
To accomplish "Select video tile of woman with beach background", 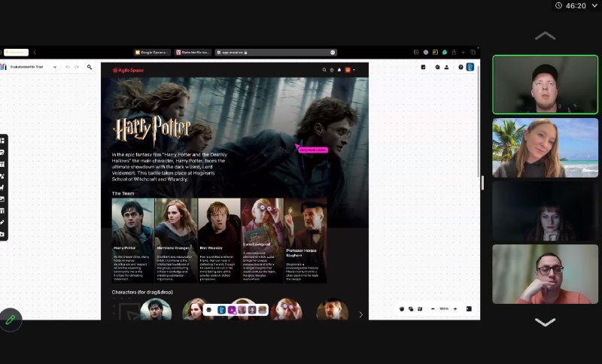I will (x=545, y=147).
